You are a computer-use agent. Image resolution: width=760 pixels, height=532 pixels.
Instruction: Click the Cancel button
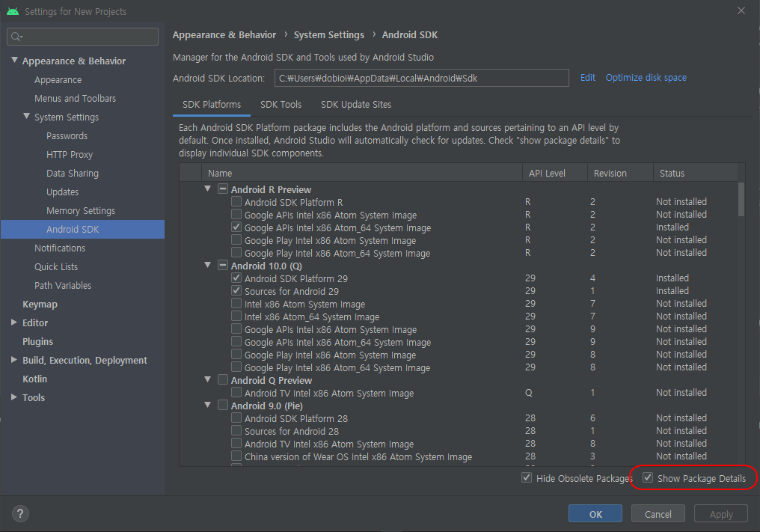tap(658, 513)
